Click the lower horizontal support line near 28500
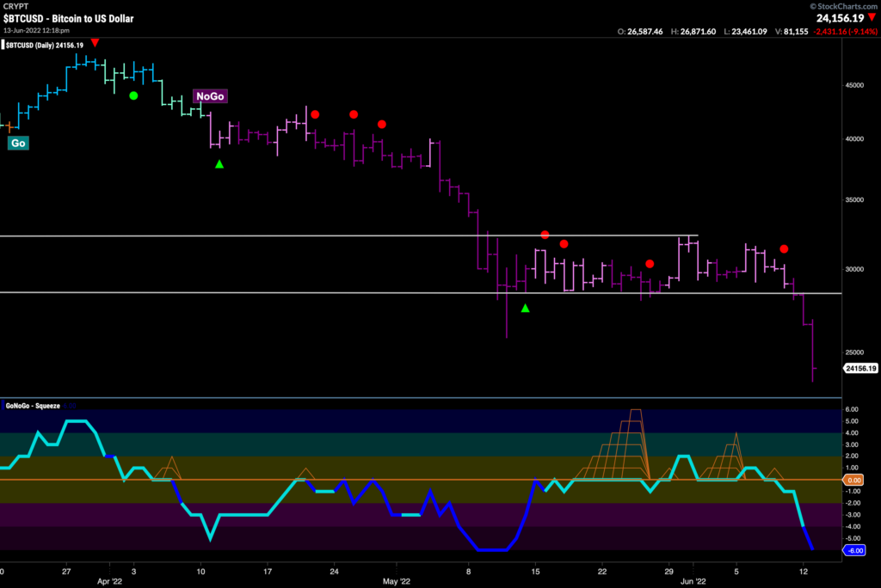Image resolution: width=881 pixels, height=588 pixels. tap(421, 293)
